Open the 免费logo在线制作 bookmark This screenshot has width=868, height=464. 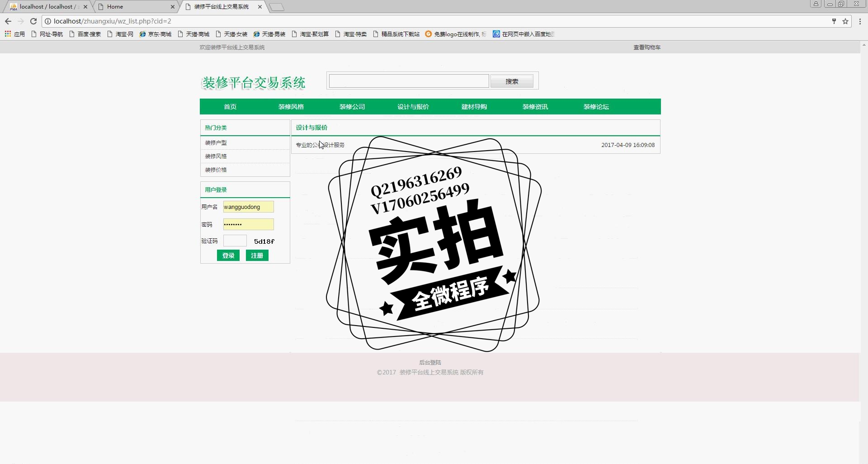coord(456,34)
